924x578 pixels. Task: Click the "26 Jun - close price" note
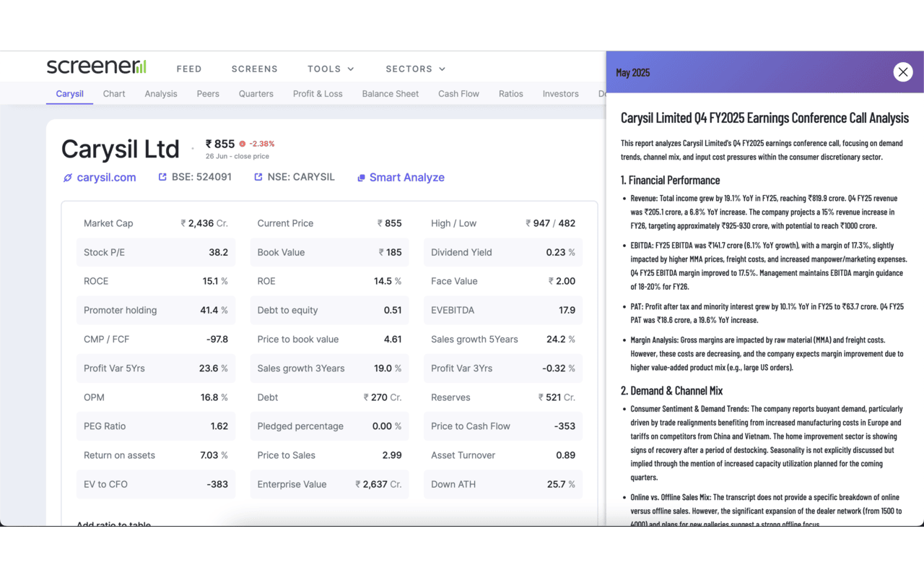click(237, 156)
